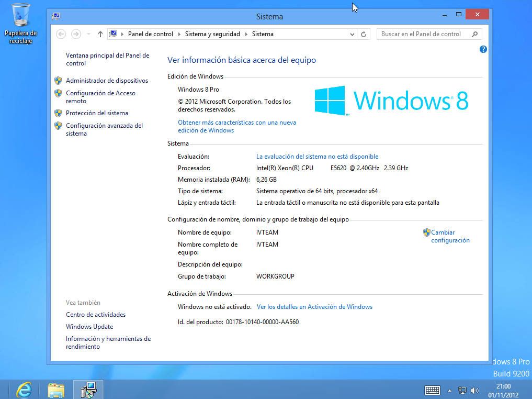
Task: Minimize the Sistema window
Action: 445,15
